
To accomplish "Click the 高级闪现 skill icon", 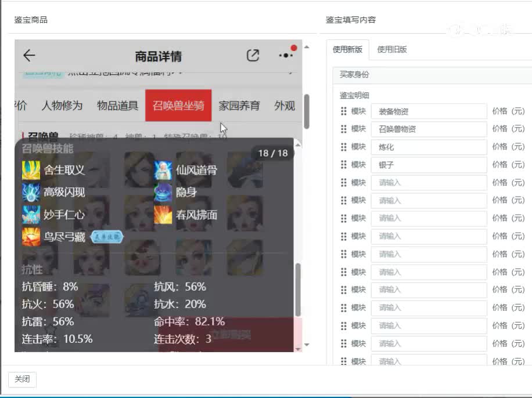I will pos(31,193).
